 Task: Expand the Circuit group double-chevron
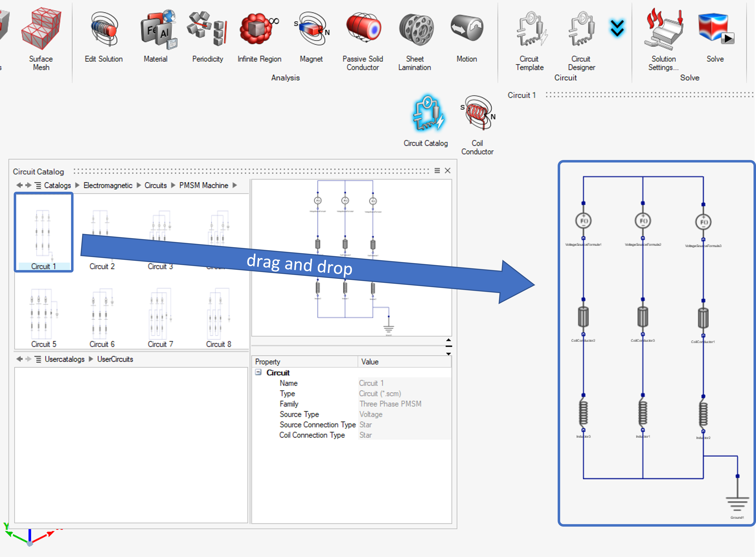point(617,28)
